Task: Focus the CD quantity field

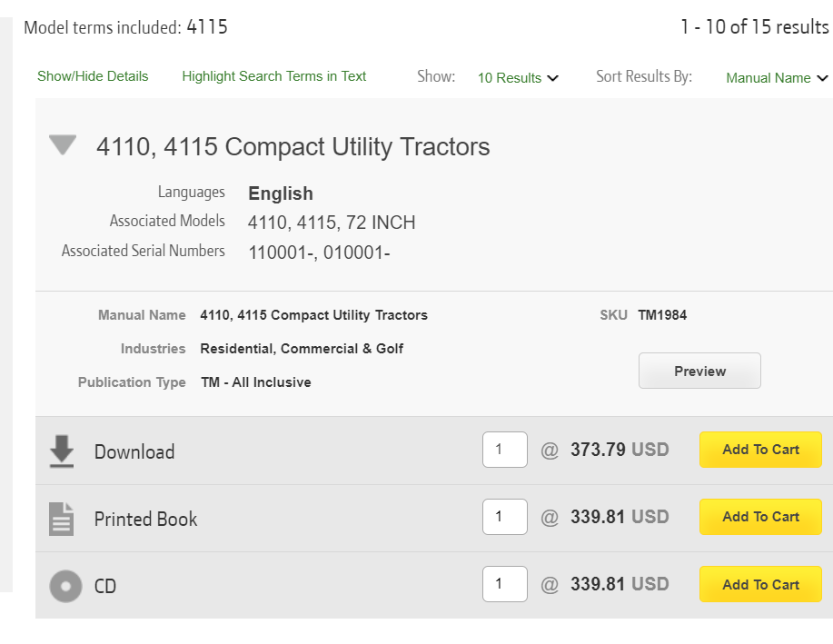Action: tap(504, 584)
